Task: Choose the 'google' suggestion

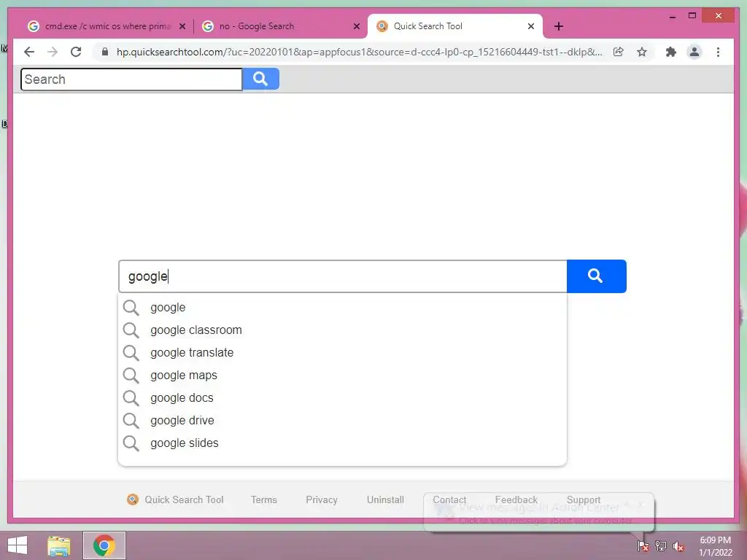Action: coord(342,308)
